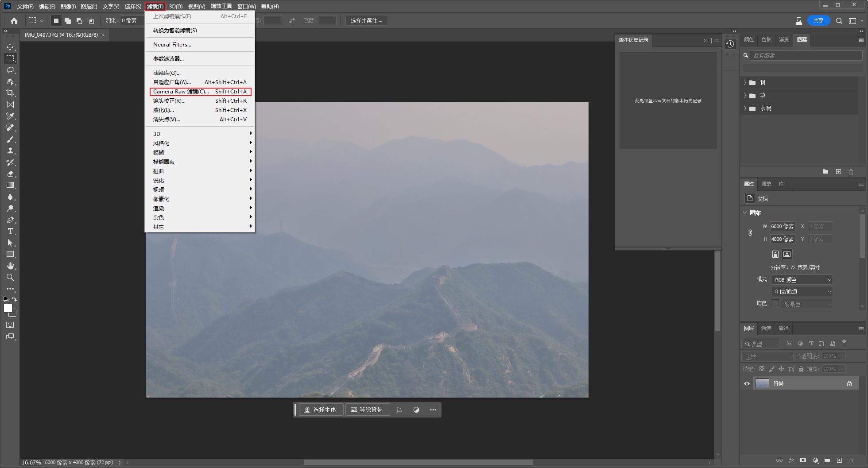Enable Subtract from selection mode
The image size is (868, 468).
click(79, 20)
